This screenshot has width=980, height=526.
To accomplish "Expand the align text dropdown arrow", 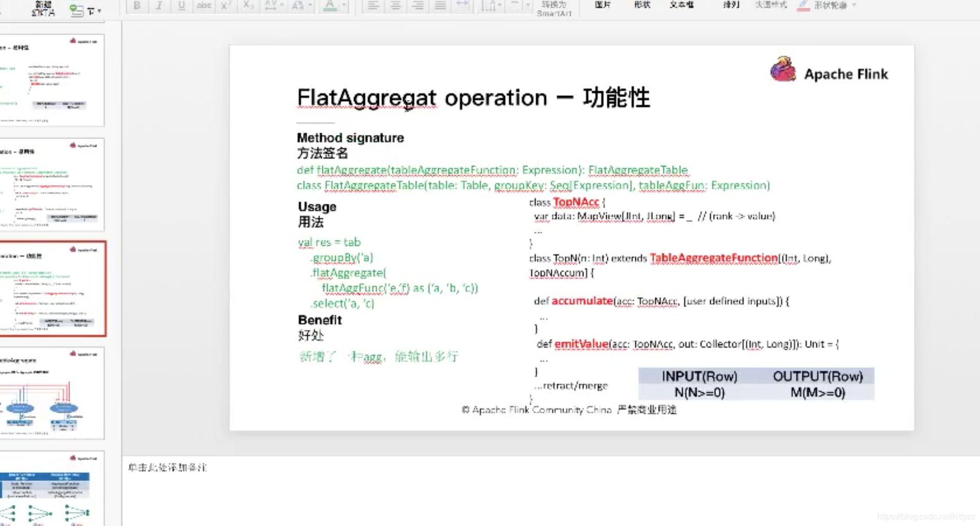I will pyautogui.click(x=528, y=5).
